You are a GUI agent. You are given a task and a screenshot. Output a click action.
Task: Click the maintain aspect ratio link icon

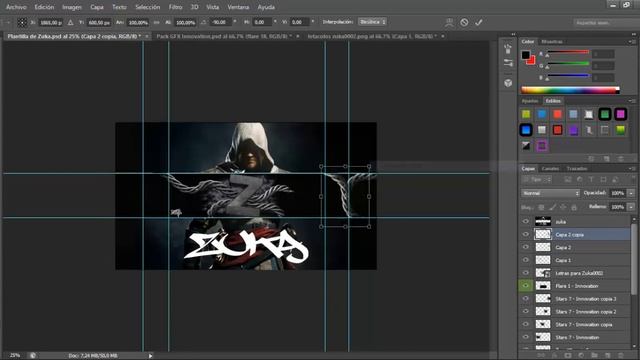pyautogui.click(x=156, y=22)
